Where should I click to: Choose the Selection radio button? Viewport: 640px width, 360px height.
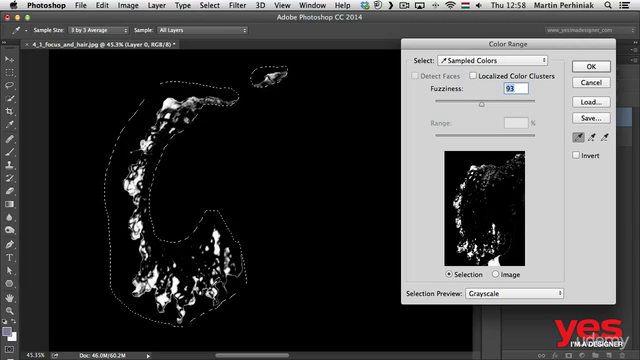449,274
